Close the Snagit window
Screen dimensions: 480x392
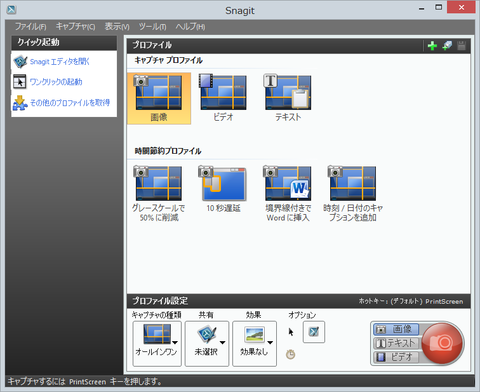[461, 8]
